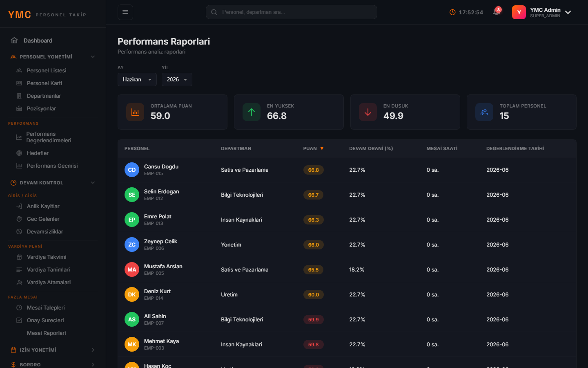Screen dimensions: 588x368
Task: Click the Mesai Saati column header
Action: [x=442, y=148]
